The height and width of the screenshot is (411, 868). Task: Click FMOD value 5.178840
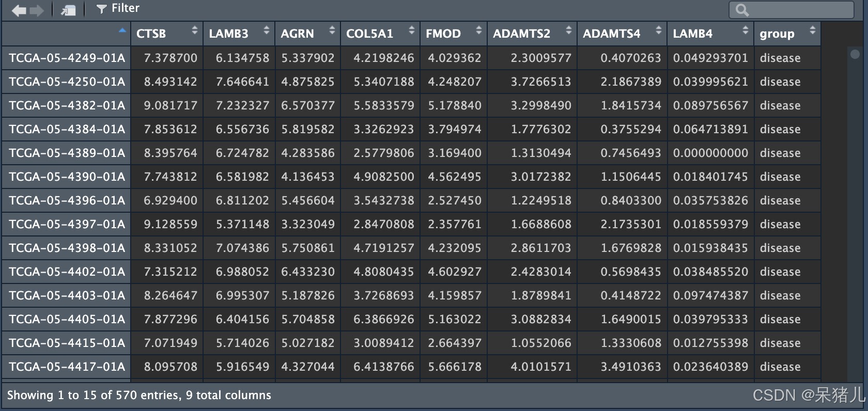(455, 105)
